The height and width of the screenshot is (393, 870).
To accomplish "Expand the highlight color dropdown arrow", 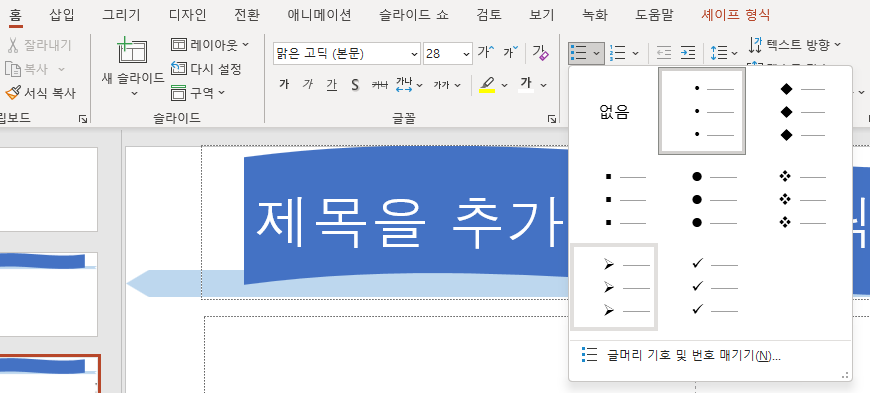I will point(504,85).
